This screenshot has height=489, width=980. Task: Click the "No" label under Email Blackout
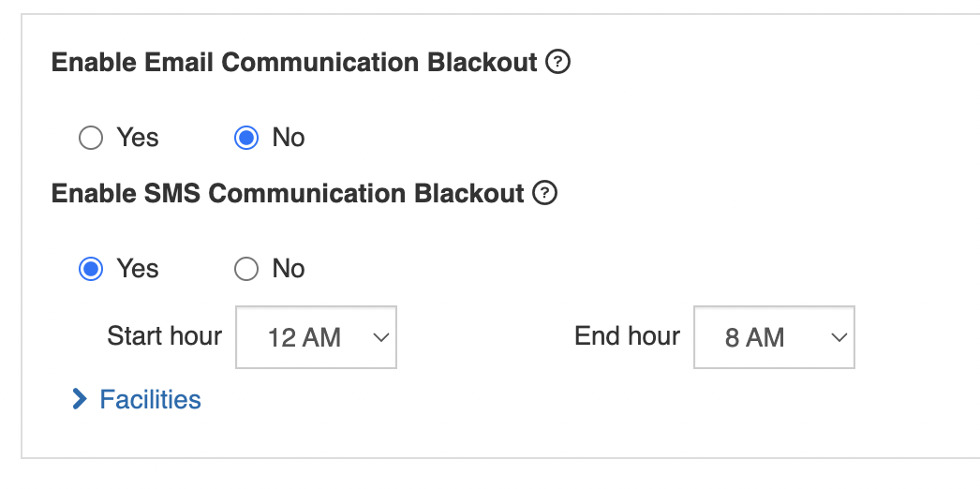289,138
